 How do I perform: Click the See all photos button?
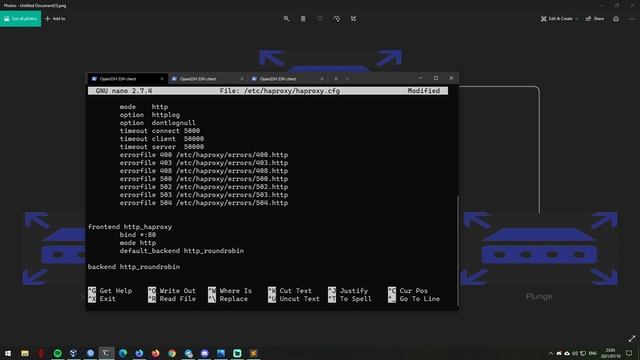click(x=20, y=19)
